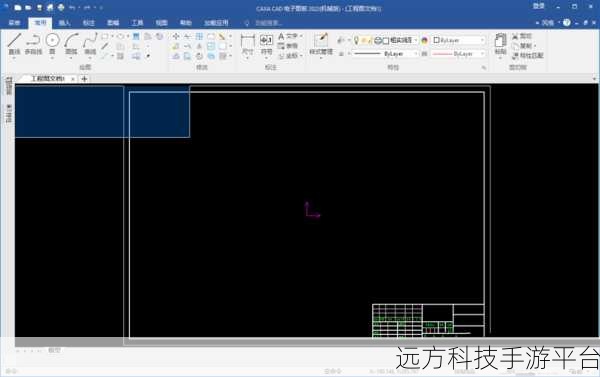Viewport: 600px width, 377px height.
Task: Click the New file icon in title bar
Action: tap(18, 7)
